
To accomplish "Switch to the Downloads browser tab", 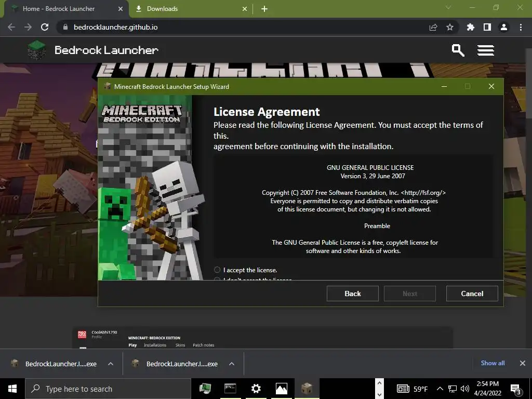I will [190, 9].
